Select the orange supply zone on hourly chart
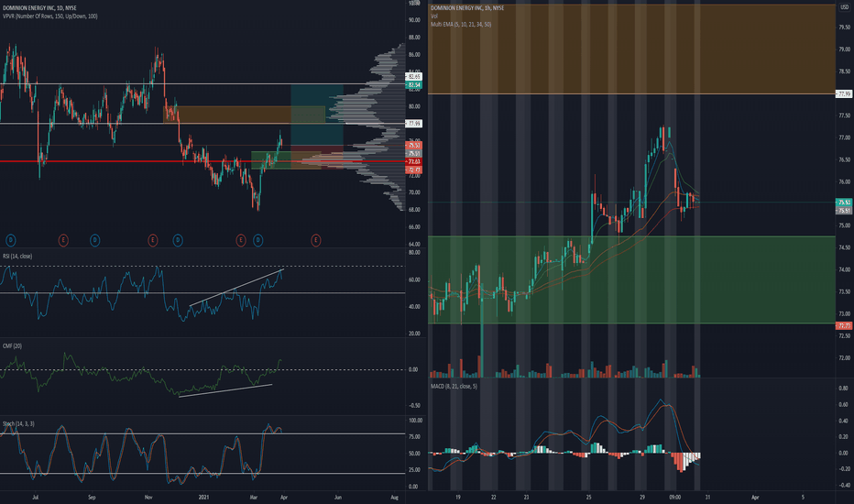854x504 pixels. 631,49
